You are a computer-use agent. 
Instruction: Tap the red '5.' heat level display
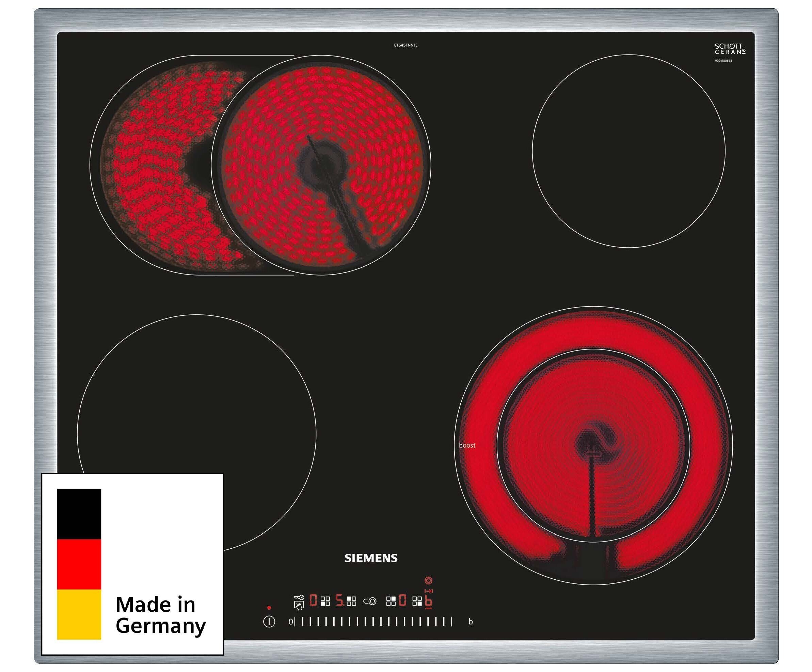pos(339,600)
